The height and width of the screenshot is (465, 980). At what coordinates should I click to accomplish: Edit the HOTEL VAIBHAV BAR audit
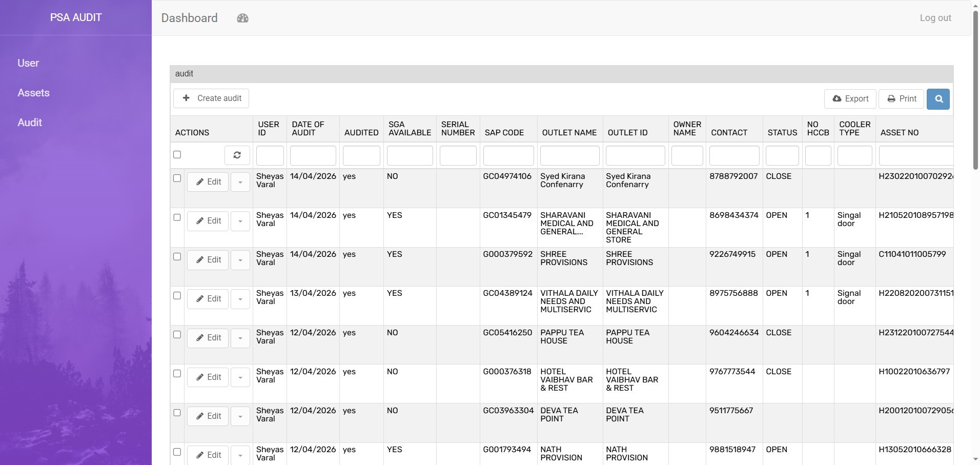[x=208, y=377]
